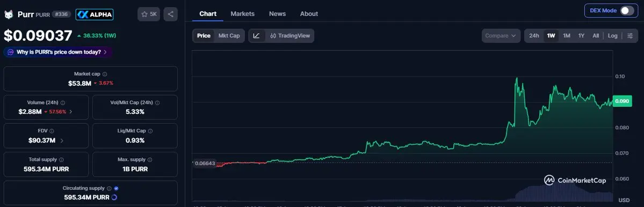Click the 5.33% Vol/Mkt Cap value
Viewport: 644px width, 207px height.
pyautogui.click(x=135, y=112)
